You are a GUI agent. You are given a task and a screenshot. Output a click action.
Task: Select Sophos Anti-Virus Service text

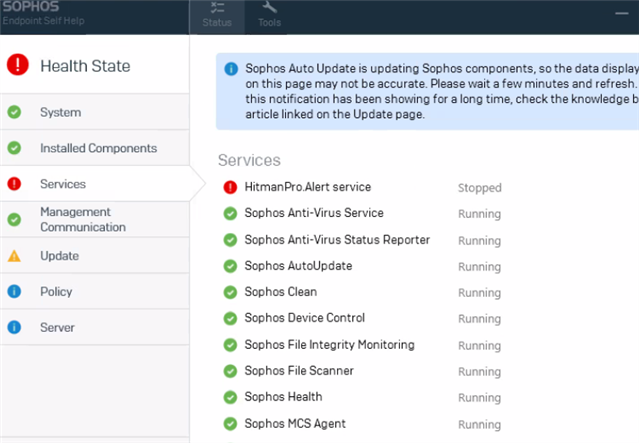click(314, 213)
